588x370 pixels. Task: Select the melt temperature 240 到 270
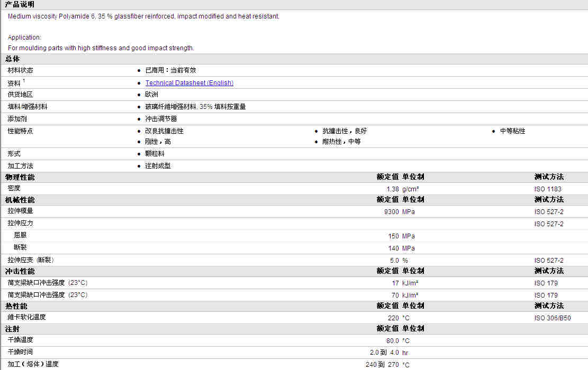[382, 365]
